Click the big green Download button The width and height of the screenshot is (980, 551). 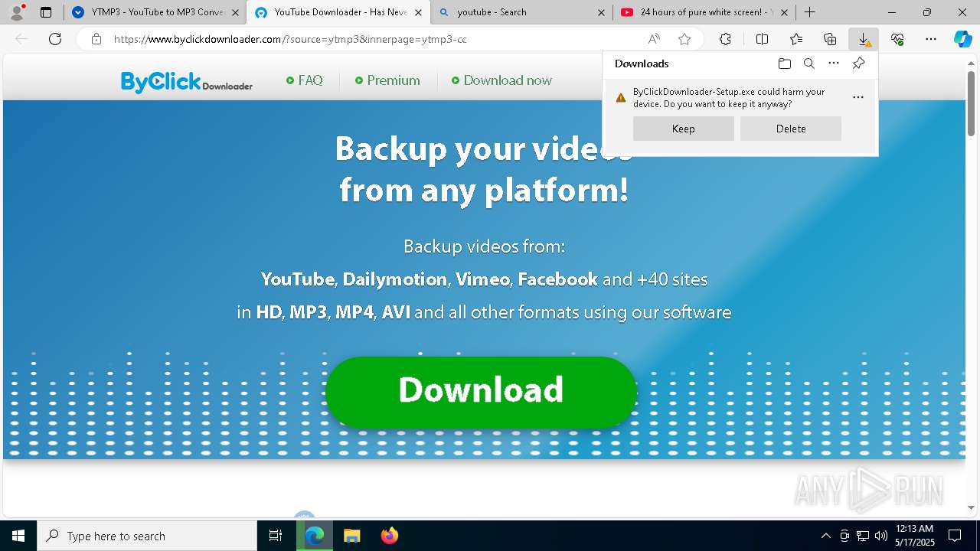click(481, 391)
